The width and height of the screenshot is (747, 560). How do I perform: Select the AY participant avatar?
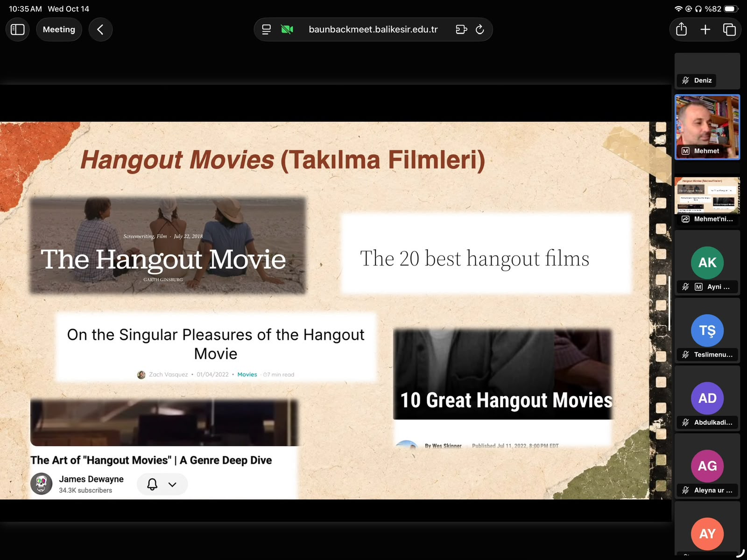click(707, 533)
